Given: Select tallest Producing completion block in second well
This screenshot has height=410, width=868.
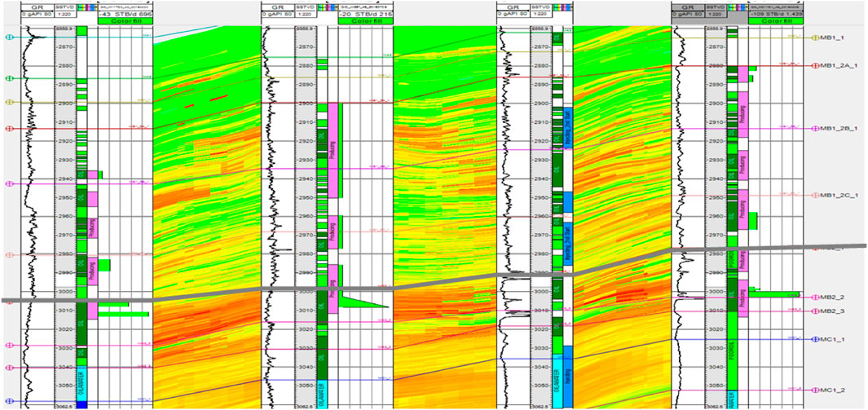Looking at the screenshot, I should pos(333,150).
